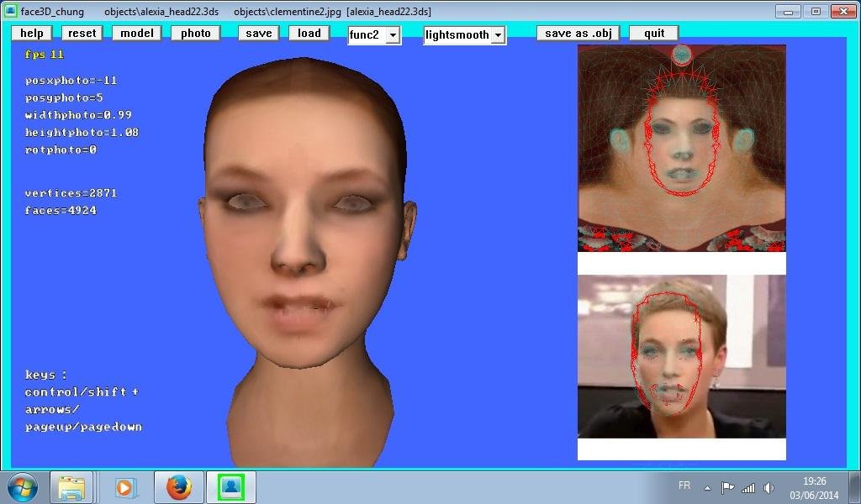Click the help button
The height and width of the screenshot is (504, 861).
click(x=31, y=33)
